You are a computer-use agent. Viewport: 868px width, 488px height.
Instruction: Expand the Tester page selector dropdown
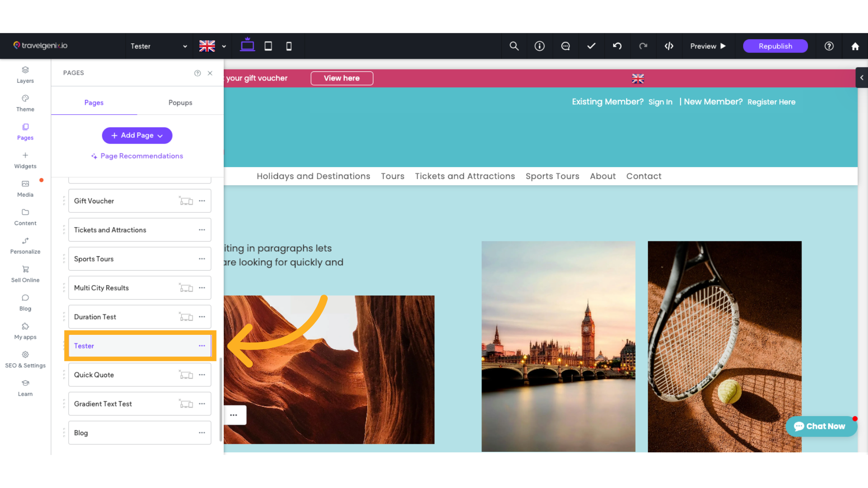pos(159,46)
